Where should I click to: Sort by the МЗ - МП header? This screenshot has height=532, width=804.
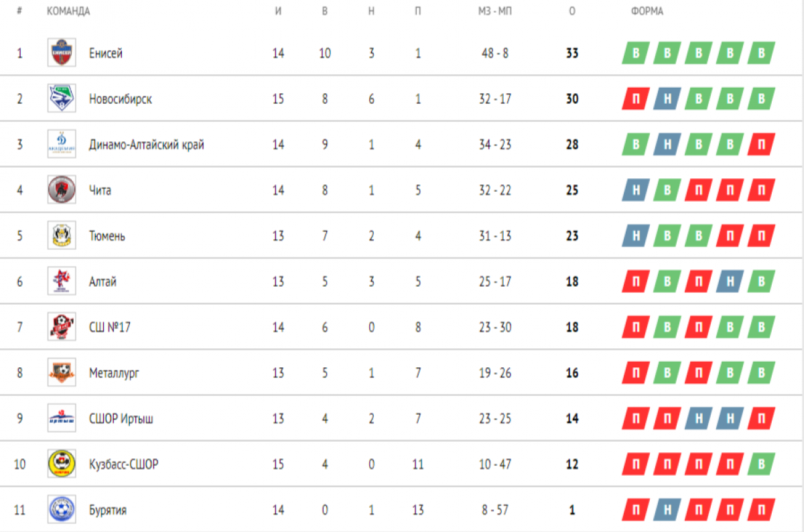point(495,11)
